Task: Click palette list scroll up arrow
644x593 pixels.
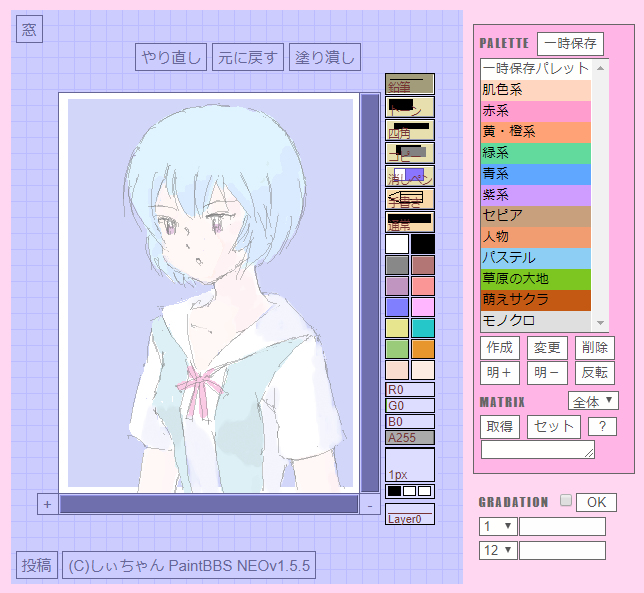Action: pos(600,68)
